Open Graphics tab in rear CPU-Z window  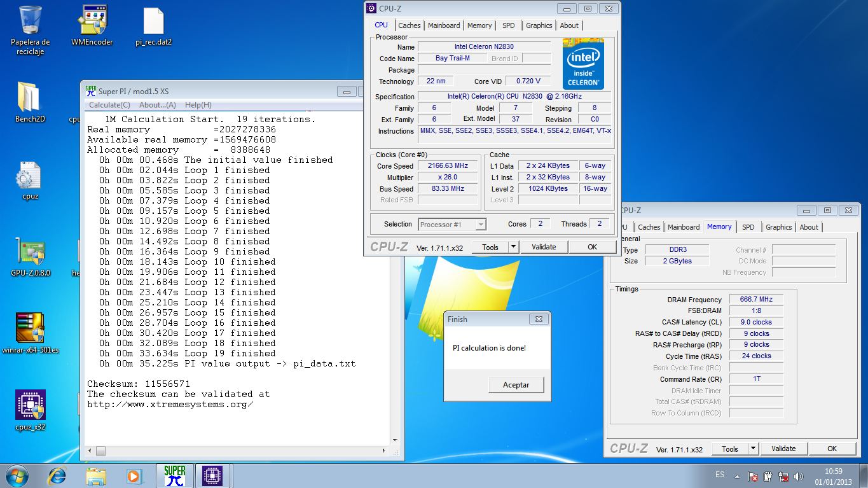click(779, 227)
